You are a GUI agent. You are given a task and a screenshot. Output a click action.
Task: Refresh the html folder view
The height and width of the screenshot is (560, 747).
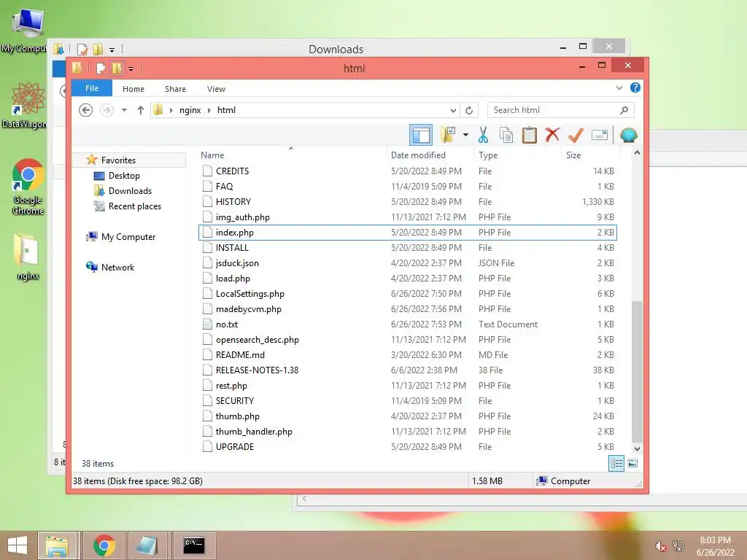click(469, 110)
